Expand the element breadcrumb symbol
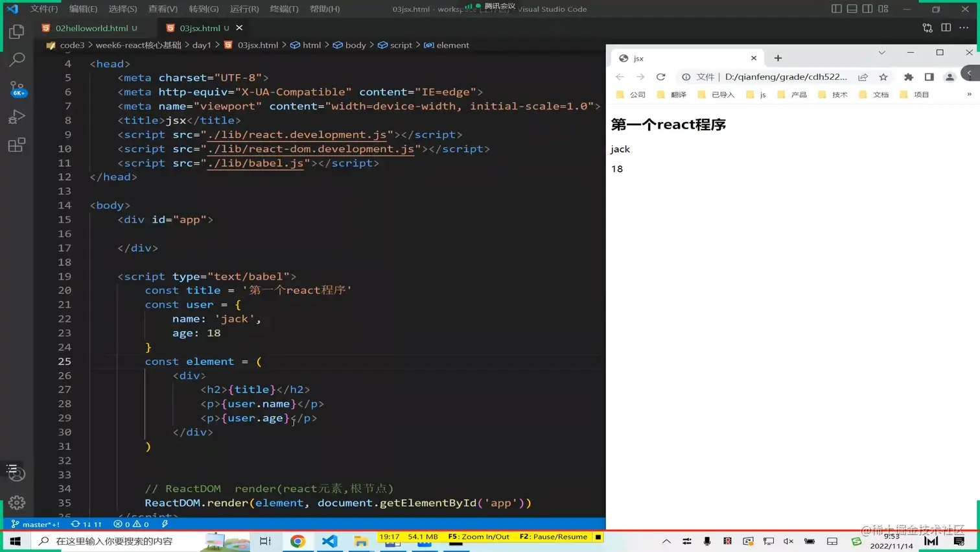Screen dimensions: 980x552 pos(452,45)
